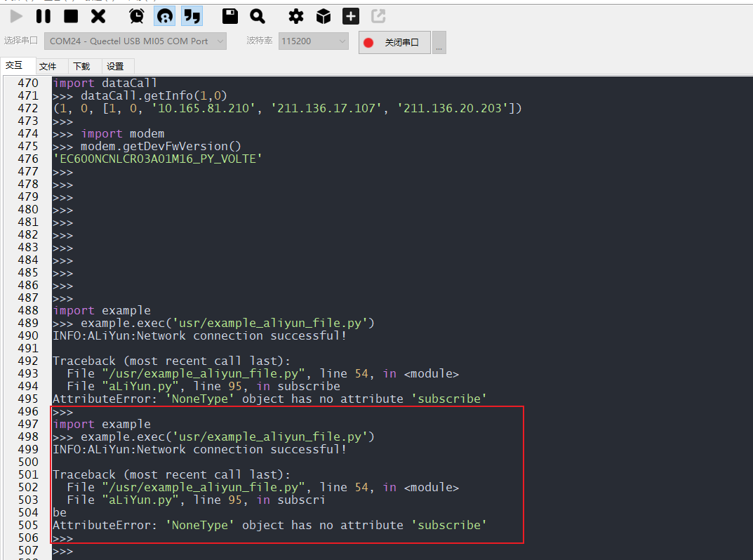The width and height of the screenshot is (753, 560).
Task: Toggle the quotation marks icon in toolbar
Action: pos(192,16)
